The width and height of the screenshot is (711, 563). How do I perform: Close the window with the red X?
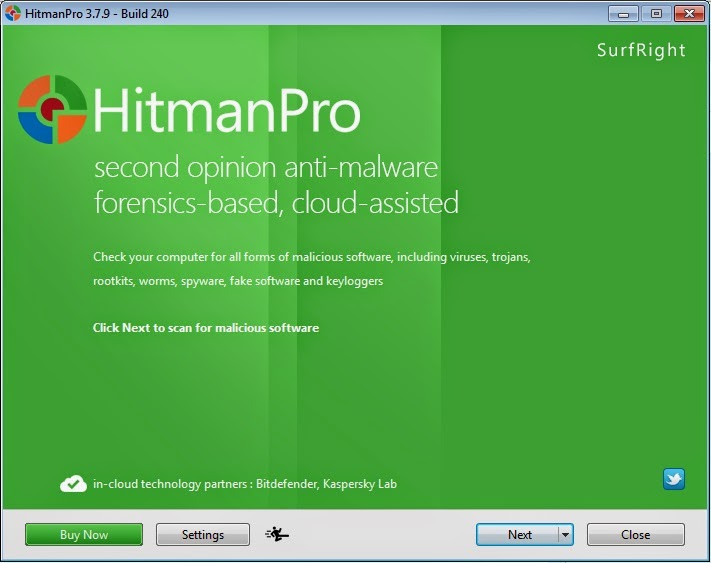(689, 14)
